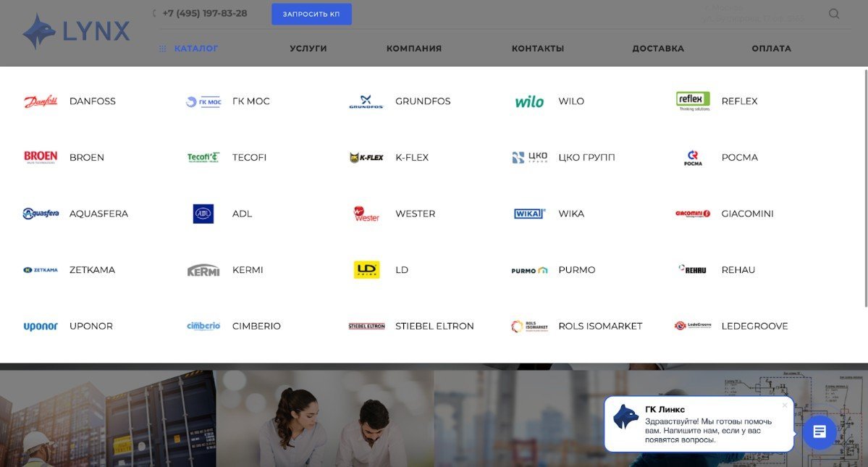This screenshot has width=868, height=467.
Task: Click the Cimberio brand logo
Action: (203, 326)
